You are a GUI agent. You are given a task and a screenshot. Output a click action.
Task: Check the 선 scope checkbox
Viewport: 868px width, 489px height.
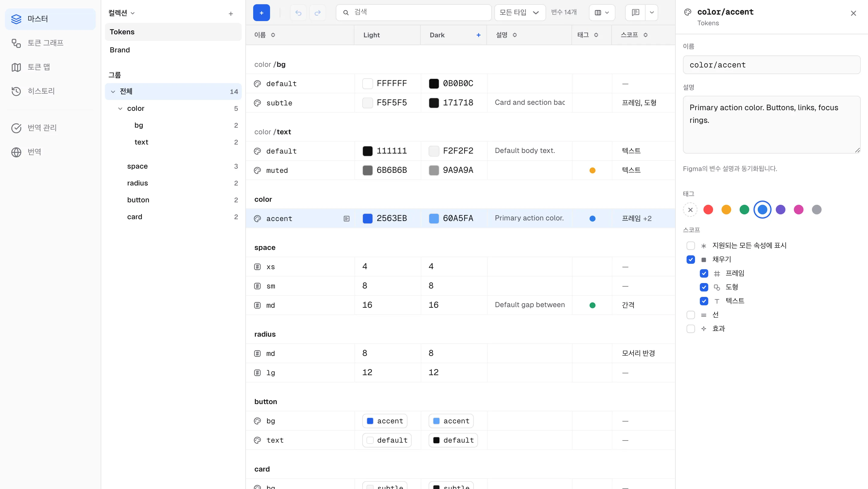coord(691,315)
